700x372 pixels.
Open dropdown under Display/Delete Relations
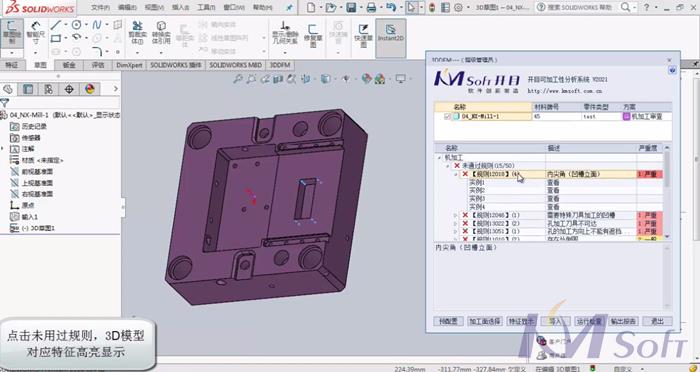coord(285,53)
